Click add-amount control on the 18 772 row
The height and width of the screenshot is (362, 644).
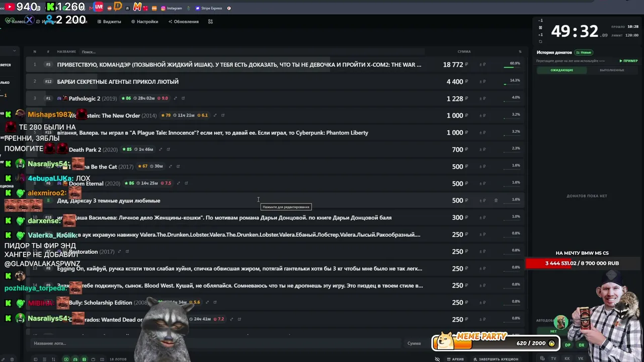pos(482,64)
